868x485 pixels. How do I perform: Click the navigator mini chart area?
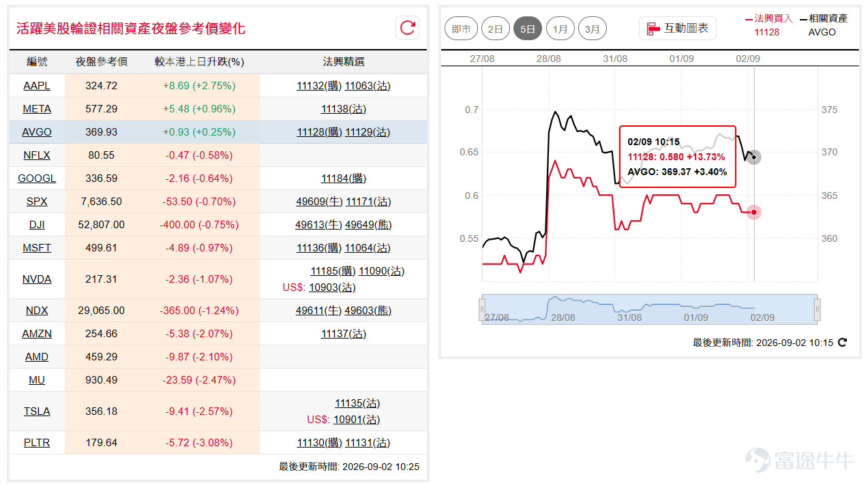click(650, 309)
